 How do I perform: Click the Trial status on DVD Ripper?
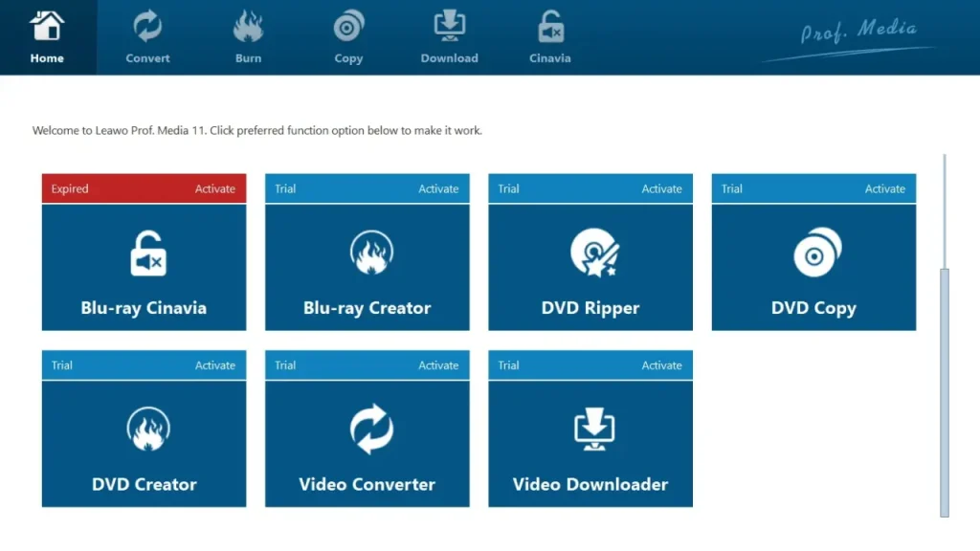click(x=508, y=188)
